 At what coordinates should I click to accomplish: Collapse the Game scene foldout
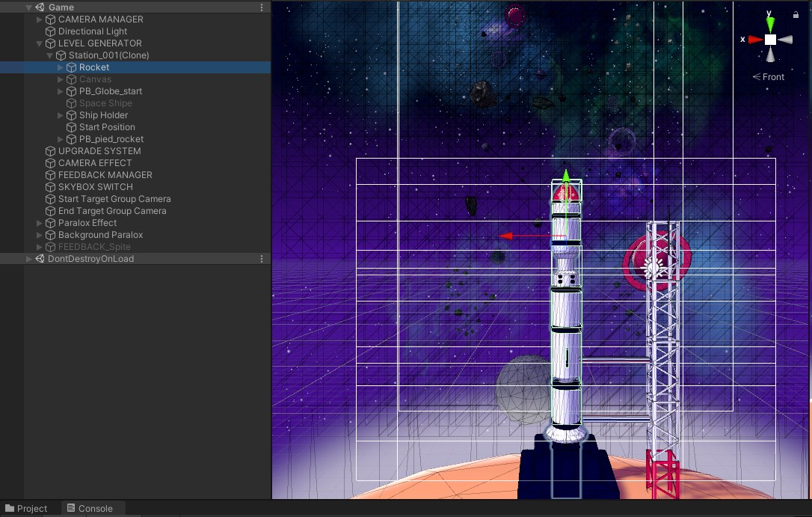[29, 7]
